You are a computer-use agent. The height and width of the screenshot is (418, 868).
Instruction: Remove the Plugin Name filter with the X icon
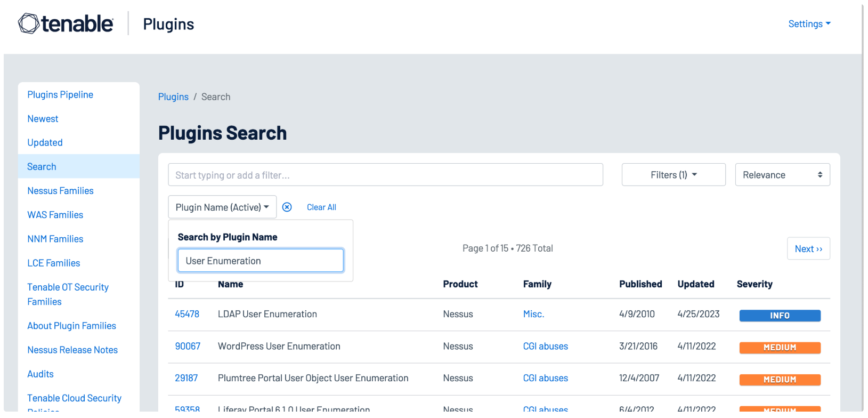[287, 207]
